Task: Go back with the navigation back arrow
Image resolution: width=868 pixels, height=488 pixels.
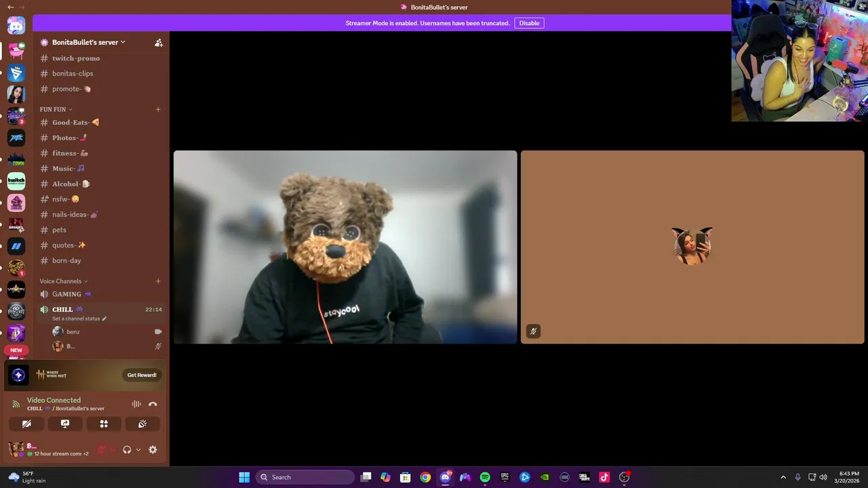Action: coord(10,7)
